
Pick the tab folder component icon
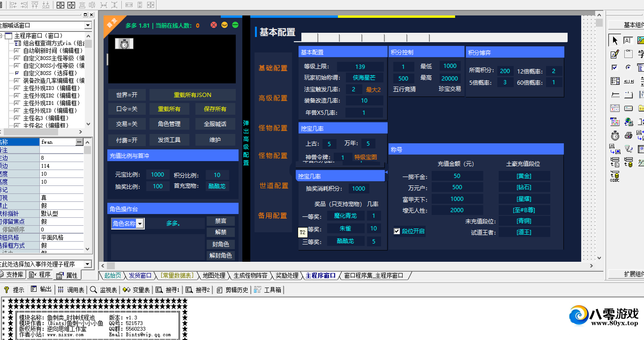628,95
